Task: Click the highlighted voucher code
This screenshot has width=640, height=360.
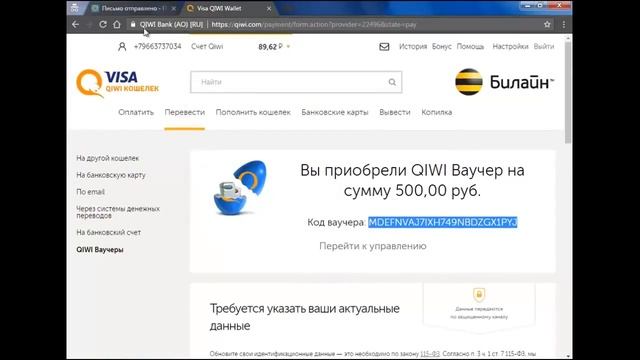Action: tap(443, 222)
